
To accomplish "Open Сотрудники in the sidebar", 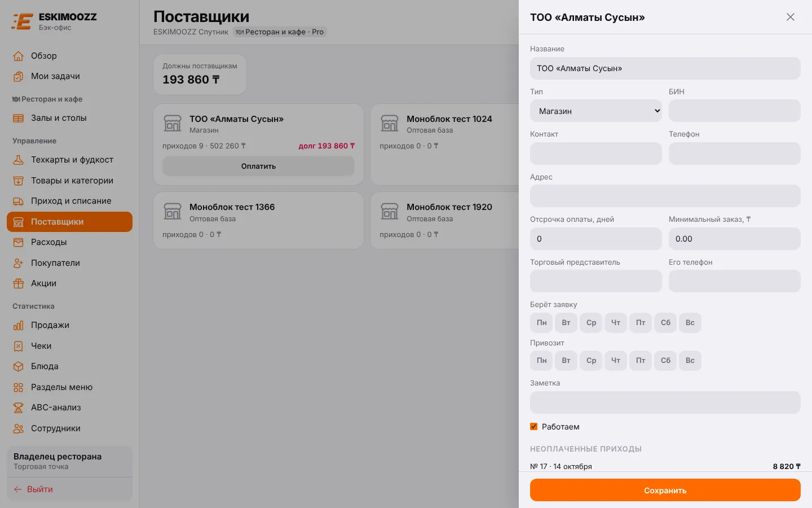I will tap(69, 428).
